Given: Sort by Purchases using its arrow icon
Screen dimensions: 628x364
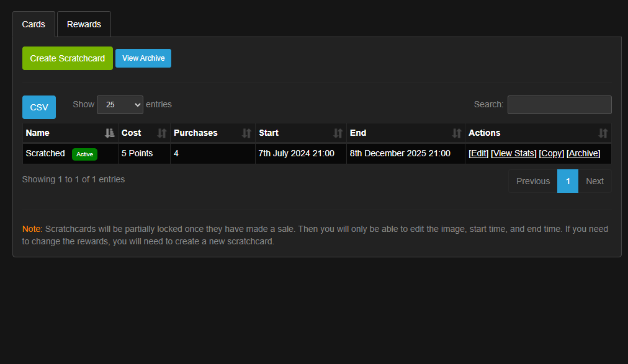Looking at the screenshot, I should pyautogui.click(x=246, y=133).
